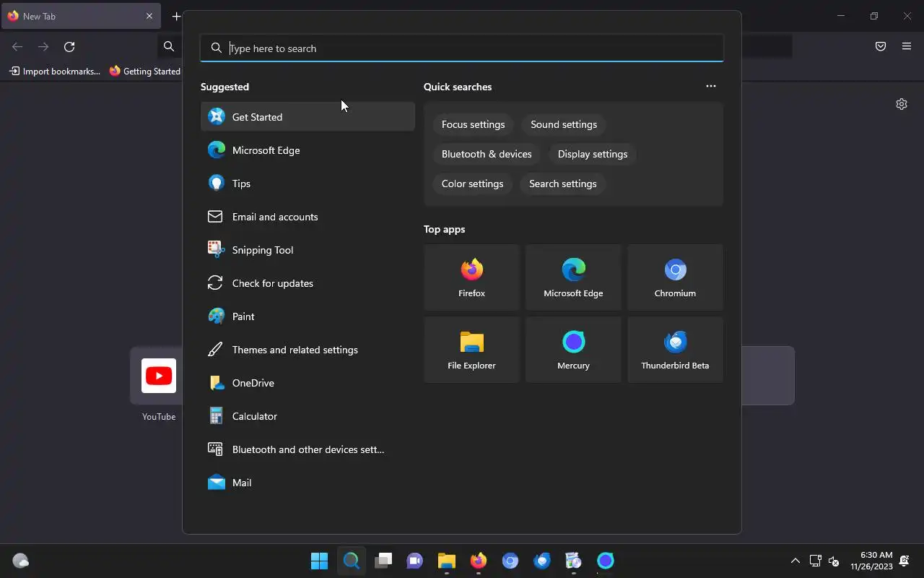Screen dimensions: 924x578
Task: Select the New Tab tab in Firefox
Action: 81,16
